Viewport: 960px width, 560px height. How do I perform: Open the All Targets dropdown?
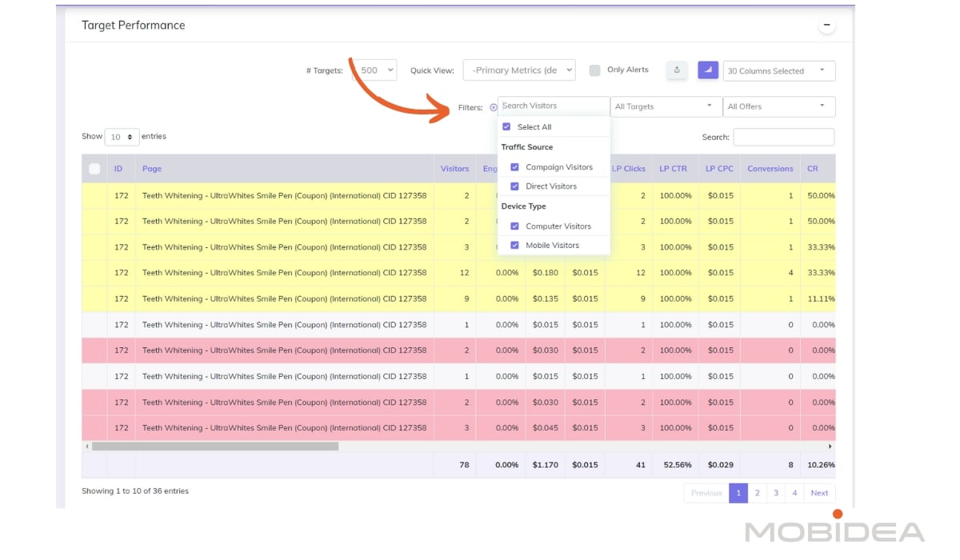click(x=666, y=106)
